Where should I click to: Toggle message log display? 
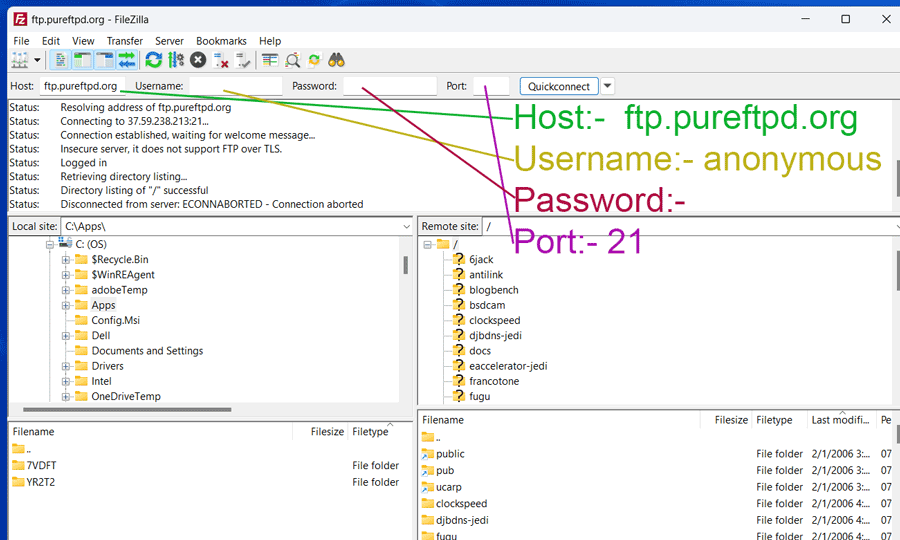tap(60, 60)
